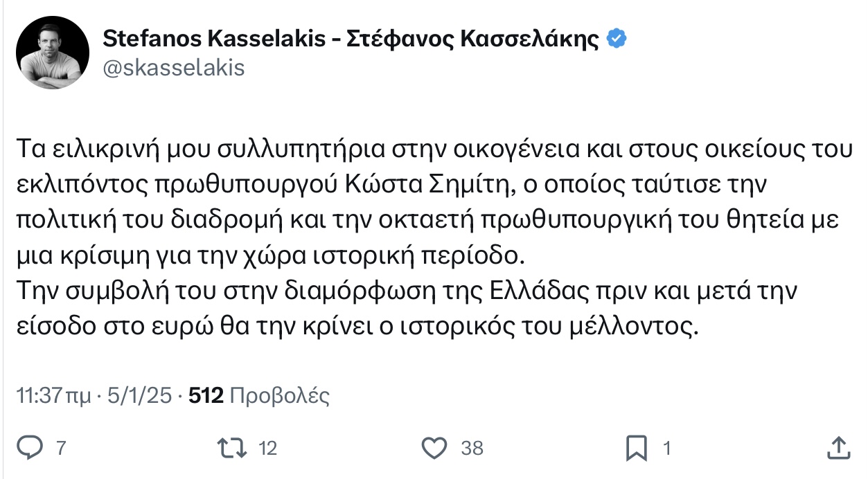Click the blue verified badge
This screenshot has width=868, height=479.
(x=617, y=39)
